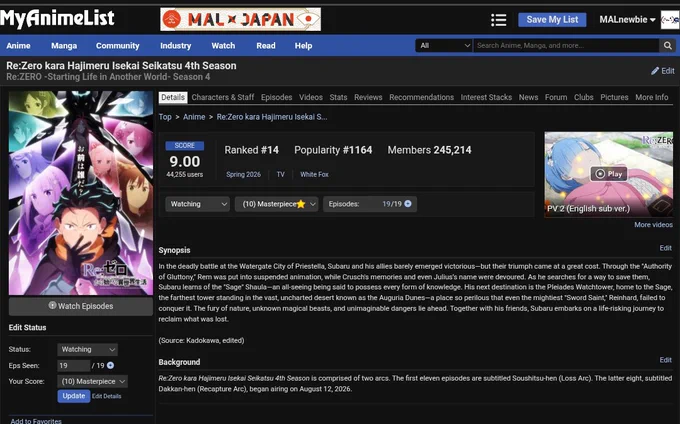Select the Details tab

173,97
